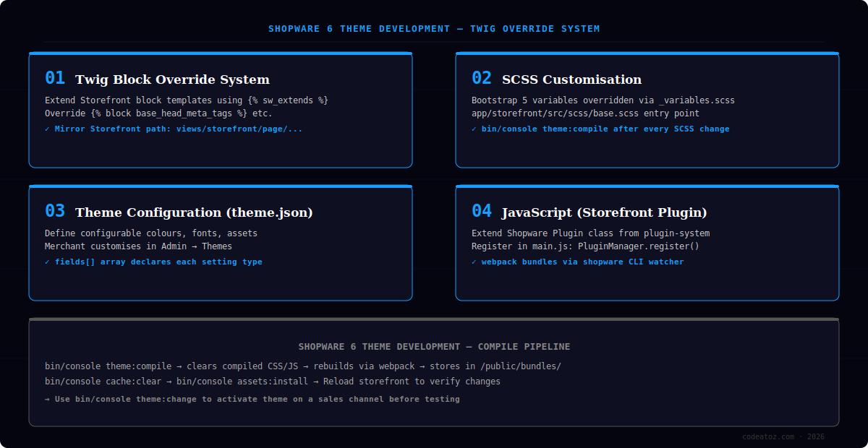This screenshot has width=868, height=448.
Task: Click the line 'Extend Storefront block templates using {% sw_extends %}'
Action: (x=187, y=100)
